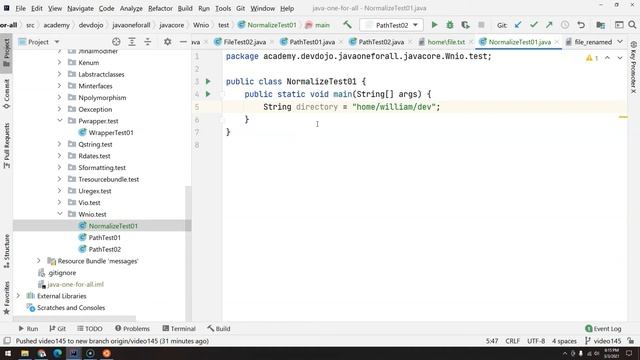Close NormalizeTest01.java tab
640x360 pixels.
[x=557, y=42]
